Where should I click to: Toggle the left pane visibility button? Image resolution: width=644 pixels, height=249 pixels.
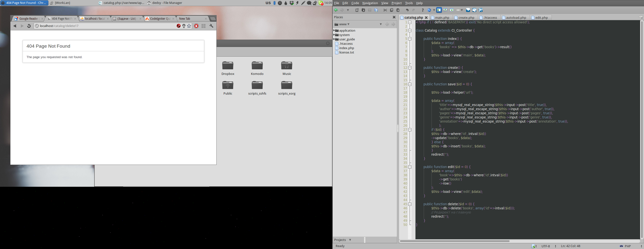pos(439,10)
